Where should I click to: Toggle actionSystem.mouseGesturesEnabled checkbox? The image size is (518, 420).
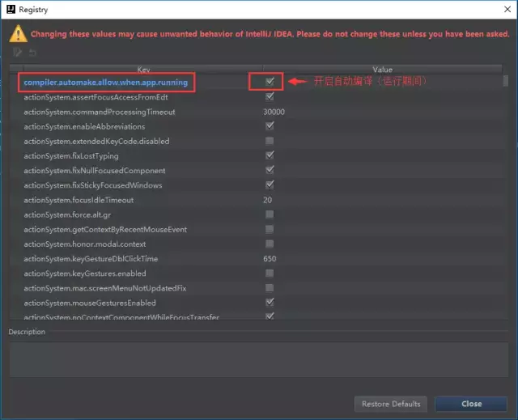click(270, 302)
